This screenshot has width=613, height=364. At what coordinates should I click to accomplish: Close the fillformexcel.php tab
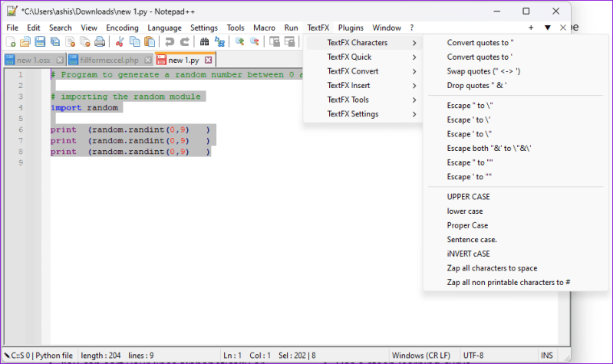click(x=148, y=60)
